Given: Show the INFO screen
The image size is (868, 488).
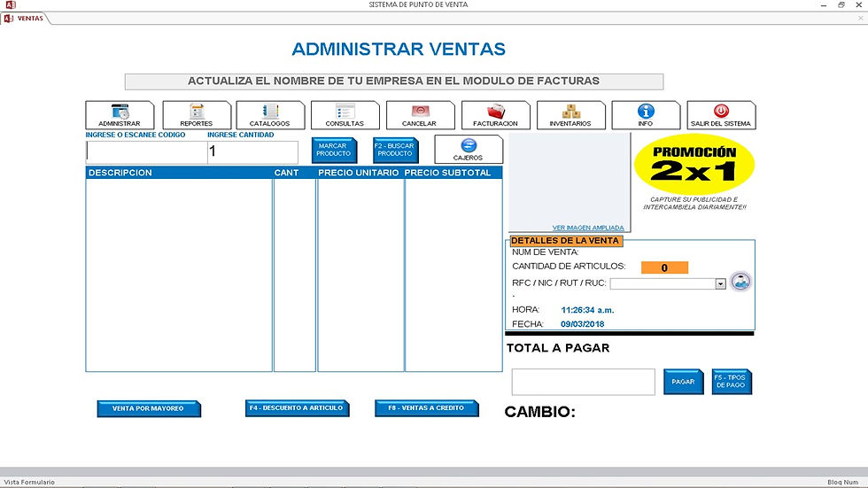Looking at the screenshot, I should point(646,115).
